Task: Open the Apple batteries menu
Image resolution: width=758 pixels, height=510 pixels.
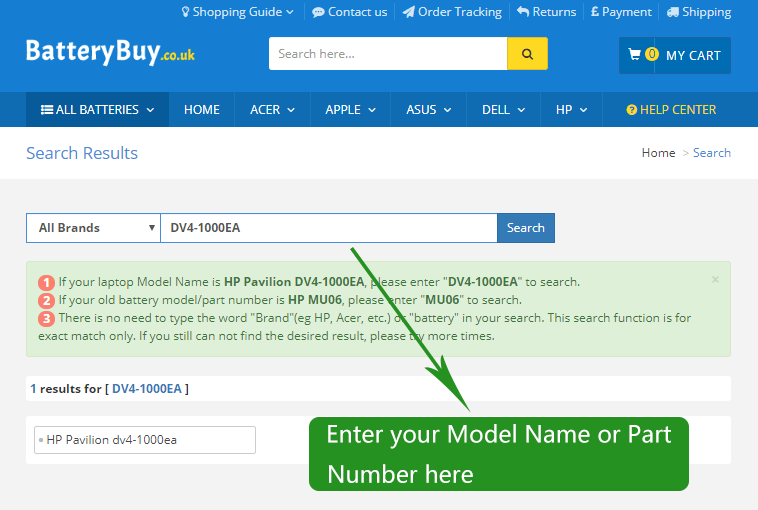Action: tap(350, 110)
